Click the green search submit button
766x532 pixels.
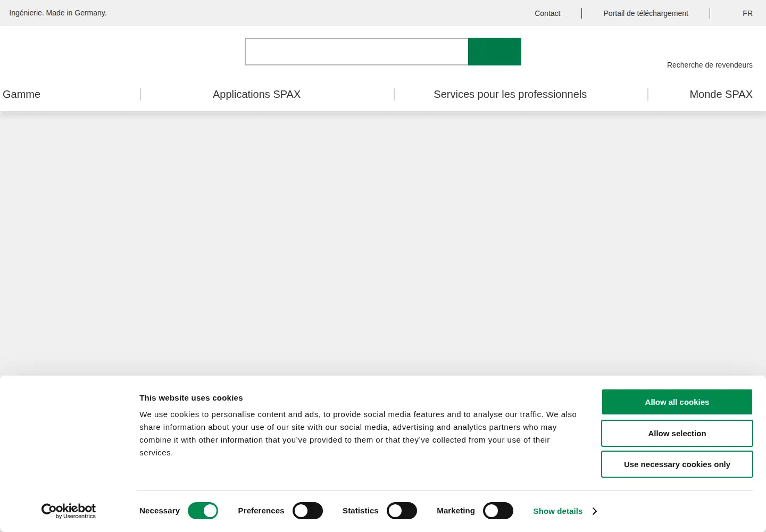[x=495, y=52]
